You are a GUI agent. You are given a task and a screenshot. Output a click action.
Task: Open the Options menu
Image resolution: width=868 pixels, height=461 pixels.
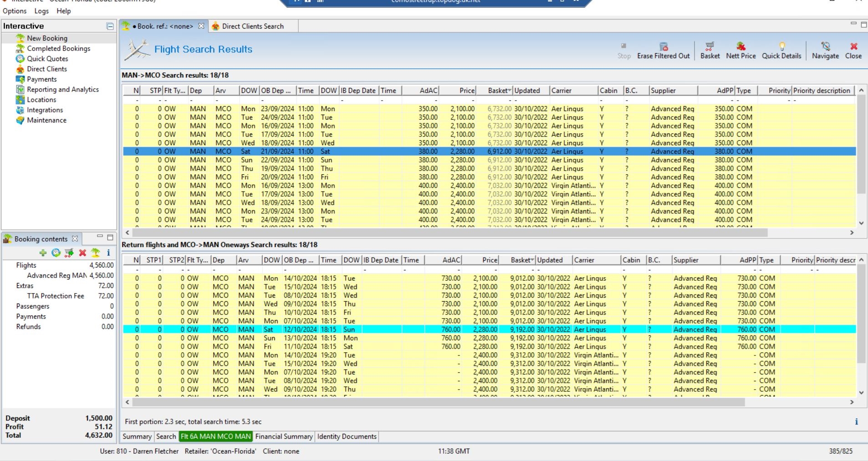tap(15, 11)
